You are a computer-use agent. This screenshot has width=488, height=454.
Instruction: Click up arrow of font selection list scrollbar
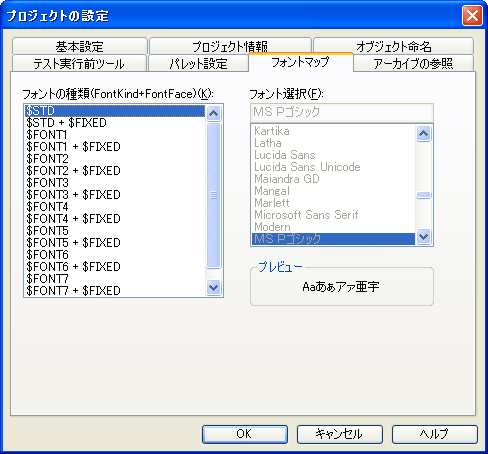coord(423,134)
